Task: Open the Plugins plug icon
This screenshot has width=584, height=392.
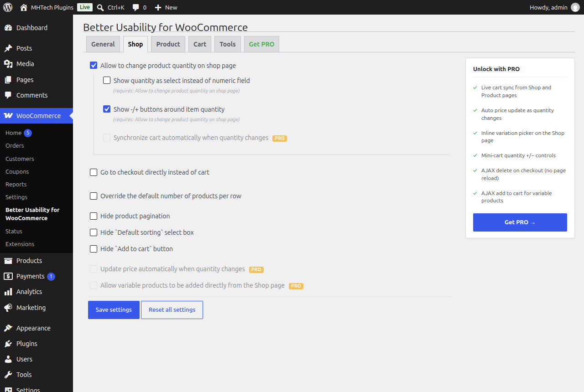Action: pyautogui.click(x=8, y=344)
